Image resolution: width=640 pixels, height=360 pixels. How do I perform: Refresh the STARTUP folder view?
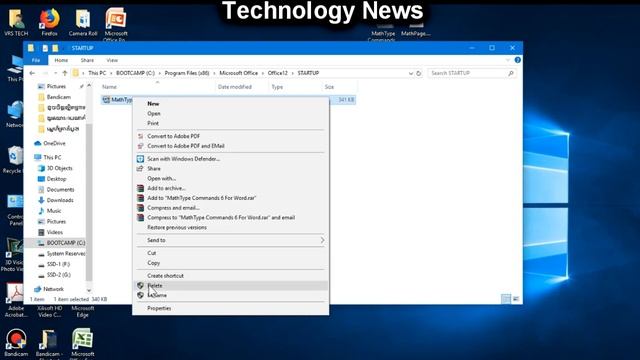(x=419, y=73)
